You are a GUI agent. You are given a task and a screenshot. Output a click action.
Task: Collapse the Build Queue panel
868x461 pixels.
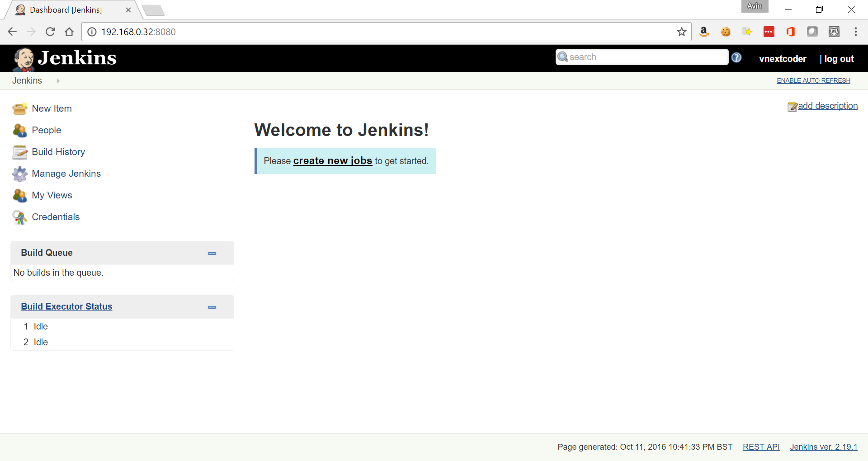212,253
